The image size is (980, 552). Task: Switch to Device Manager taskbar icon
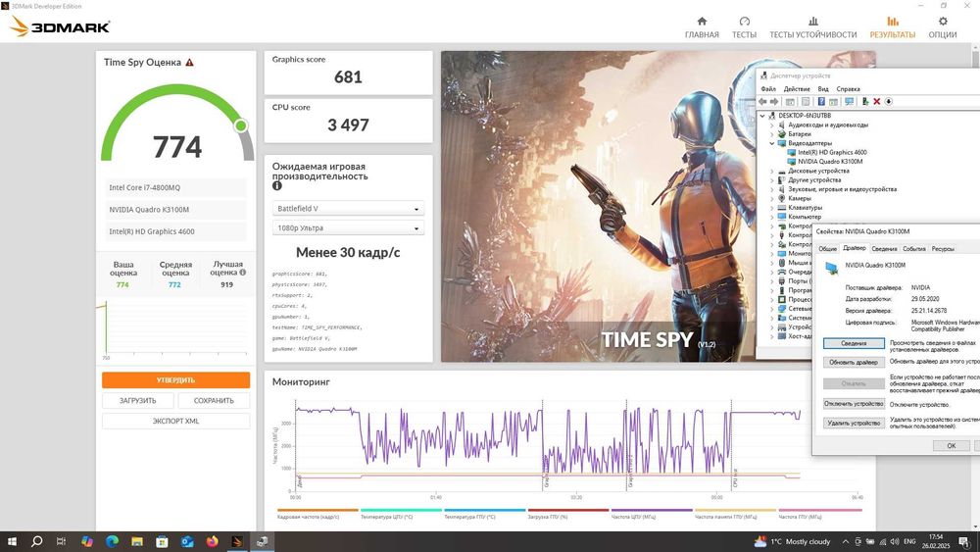262,541
